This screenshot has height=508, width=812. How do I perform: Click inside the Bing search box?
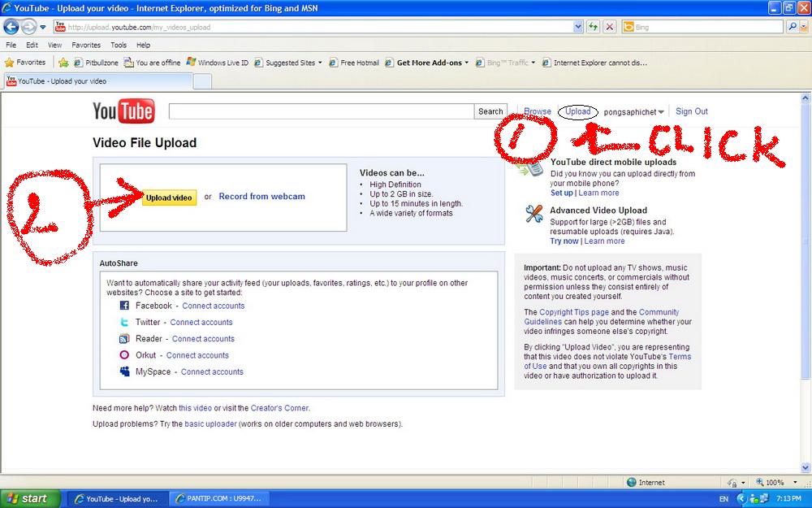tap(707, 27)
